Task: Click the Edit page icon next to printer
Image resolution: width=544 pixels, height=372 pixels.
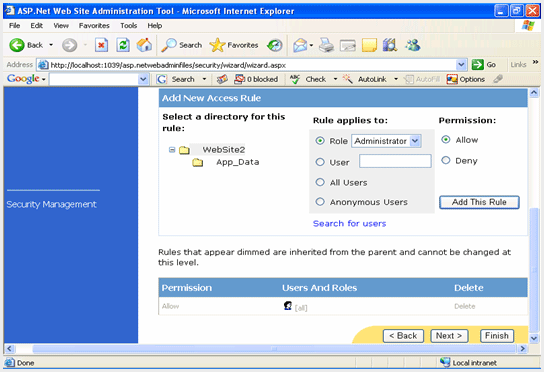Action: pyautogui.click(x=348, y=45)
